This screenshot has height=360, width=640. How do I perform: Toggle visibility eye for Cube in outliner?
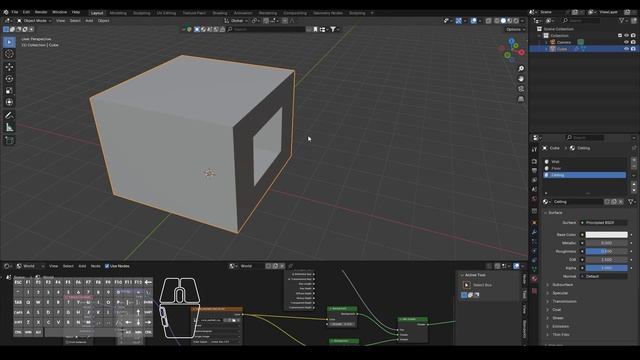click(626, 49)
